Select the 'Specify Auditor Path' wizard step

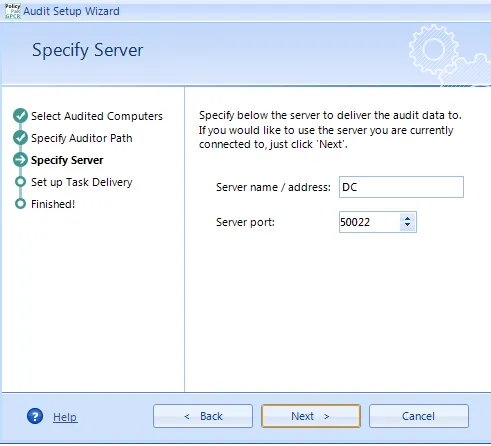tap(82, 138)
